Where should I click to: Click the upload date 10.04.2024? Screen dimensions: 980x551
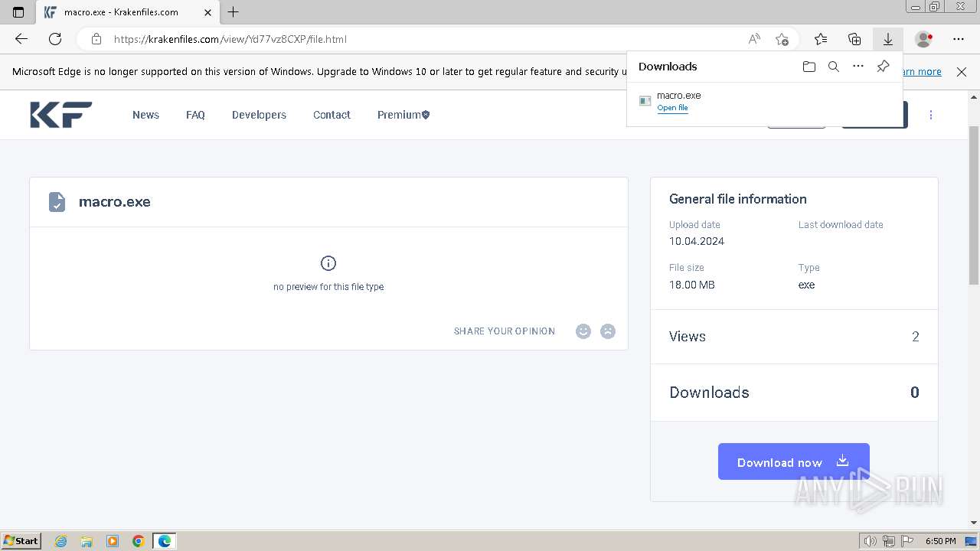click(x=697, y=241)
